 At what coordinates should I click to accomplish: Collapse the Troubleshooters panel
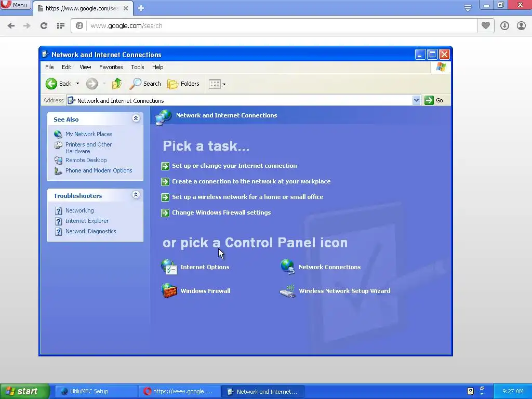pos(136,194)
